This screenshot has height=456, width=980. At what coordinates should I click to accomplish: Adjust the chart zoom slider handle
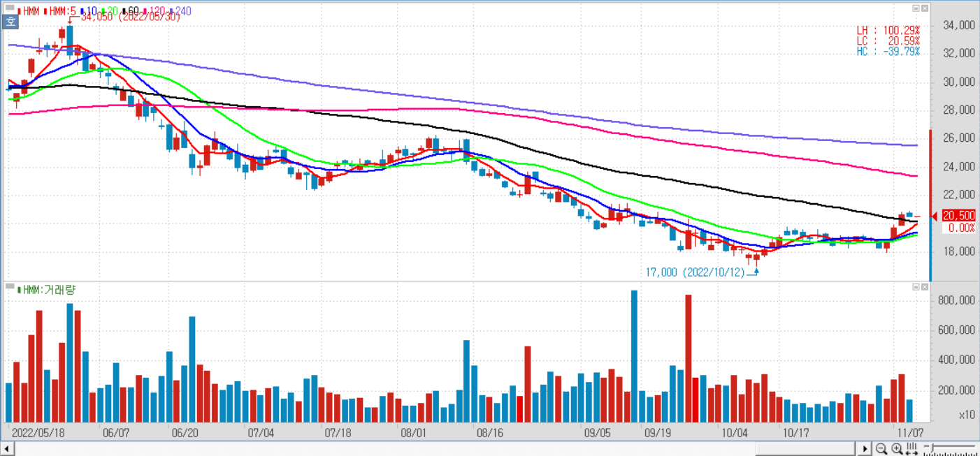tap(932, 448)
